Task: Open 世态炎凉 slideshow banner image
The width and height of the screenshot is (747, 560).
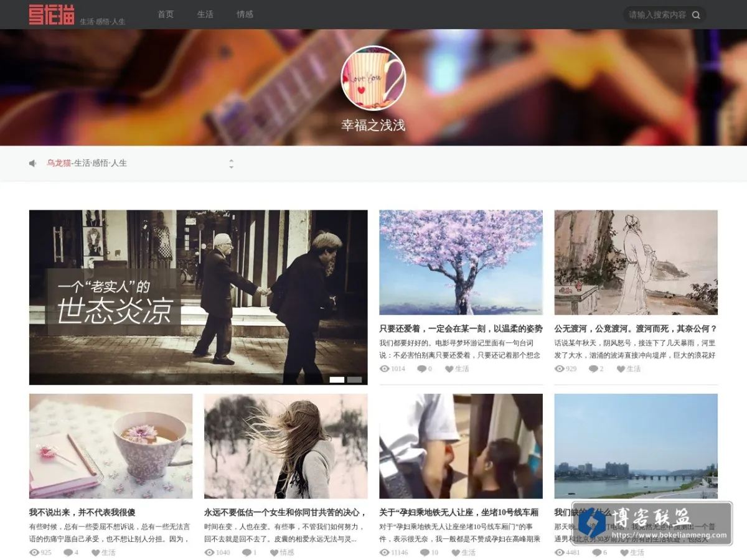Action: tap(199, 297)
